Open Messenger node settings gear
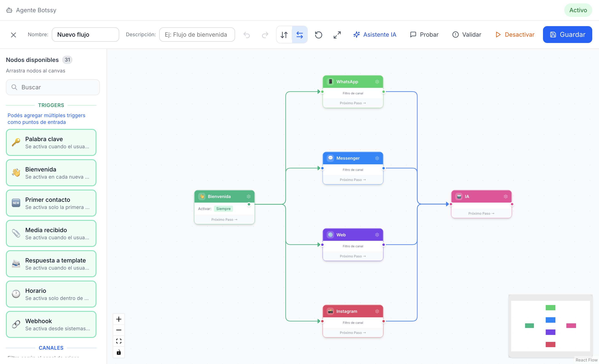This screenshot has height=364, width=599. [377, 158]
